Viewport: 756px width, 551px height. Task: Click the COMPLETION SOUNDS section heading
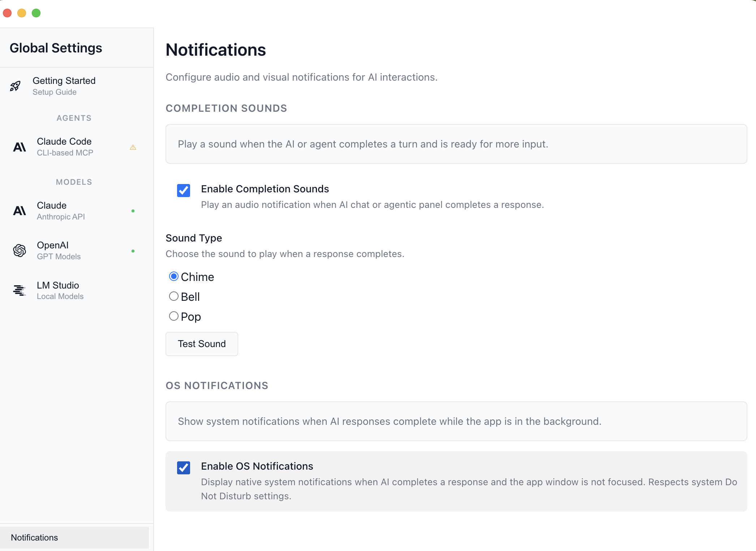pyautogui.click(x=226, y=108)
